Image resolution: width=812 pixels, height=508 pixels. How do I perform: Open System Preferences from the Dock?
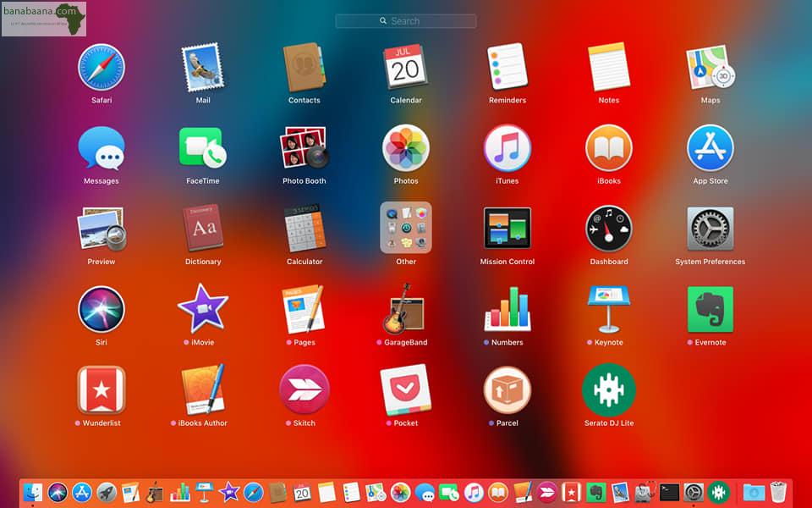click(x=694, y=492)
